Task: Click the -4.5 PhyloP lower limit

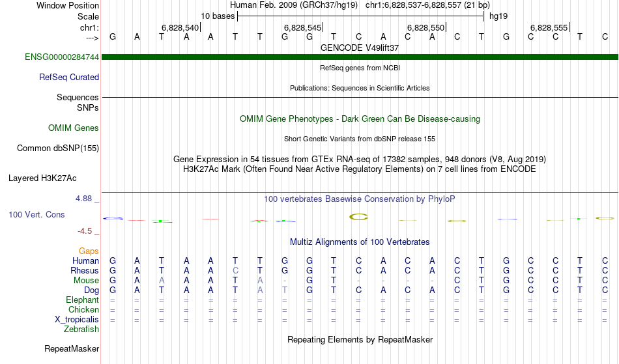Action: [x=85, y=231]
